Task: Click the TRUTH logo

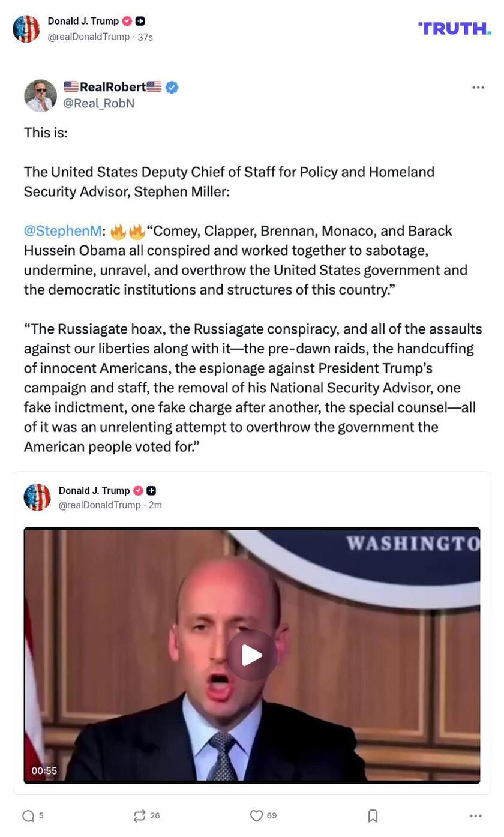Action: point(455,28)
